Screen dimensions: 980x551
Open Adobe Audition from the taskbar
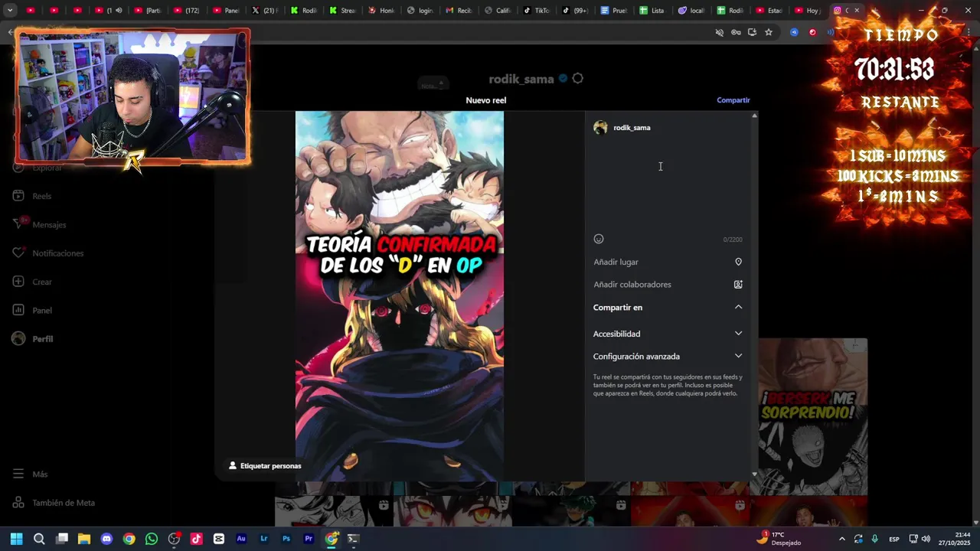(241, 539)
